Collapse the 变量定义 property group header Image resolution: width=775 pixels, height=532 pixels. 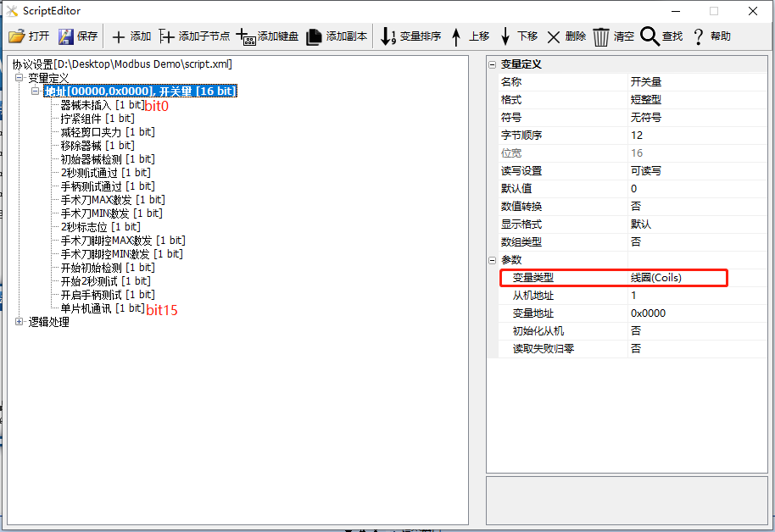click(x=493, y=64)
